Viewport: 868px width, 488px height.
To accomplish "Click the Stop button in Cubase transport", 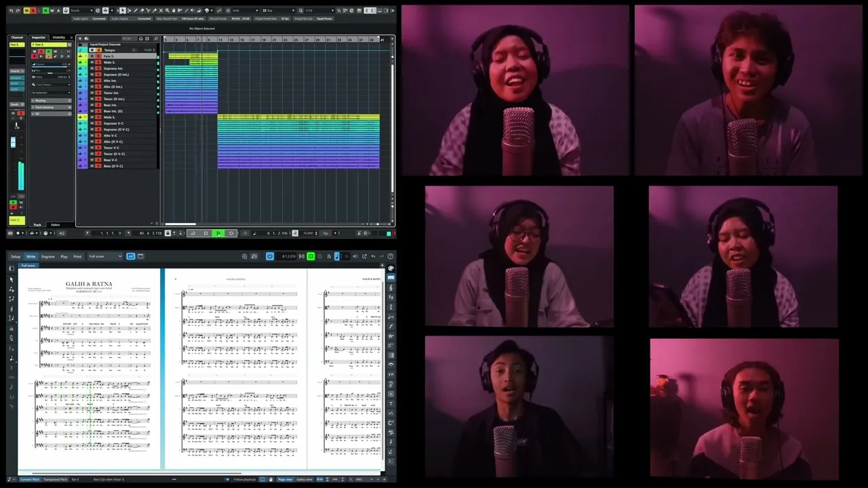I will [x=205, y=233].
